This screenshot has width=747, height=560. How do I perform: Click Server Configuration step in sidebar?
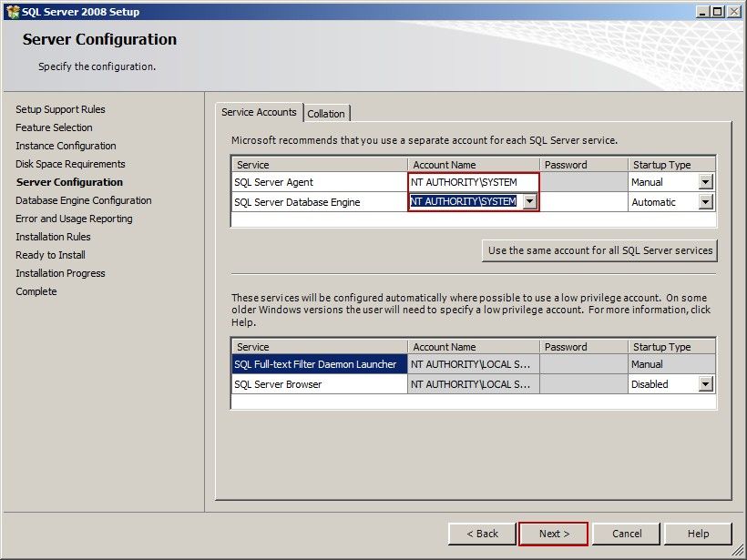(69, 182)
